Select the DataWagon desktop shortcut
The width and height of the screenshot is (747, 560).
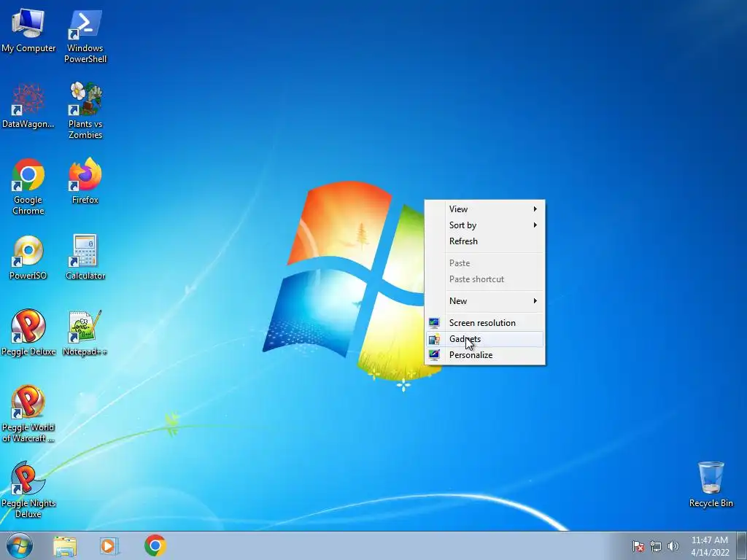[x=28, y=106]
